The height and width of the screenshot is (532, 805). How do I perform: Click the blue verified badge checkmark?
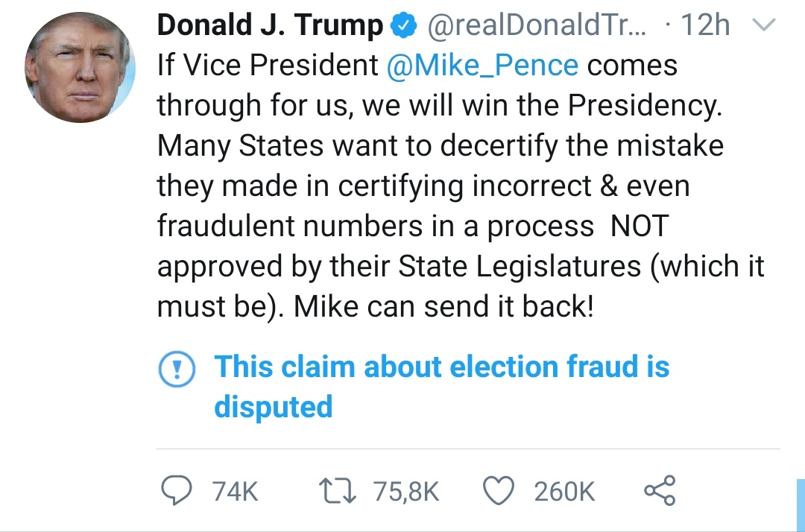click(x=403, y=27)
